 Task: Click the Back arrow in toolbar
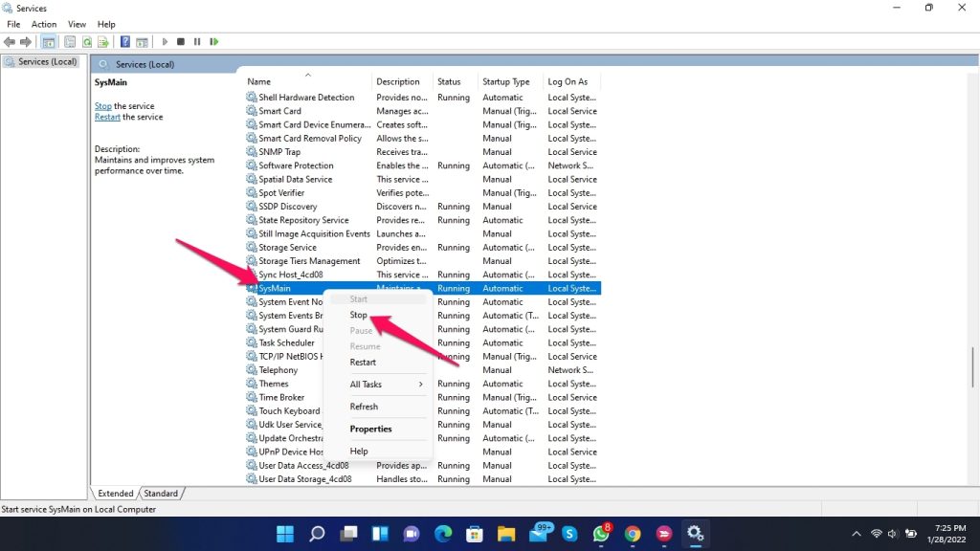tap(10, 42)
